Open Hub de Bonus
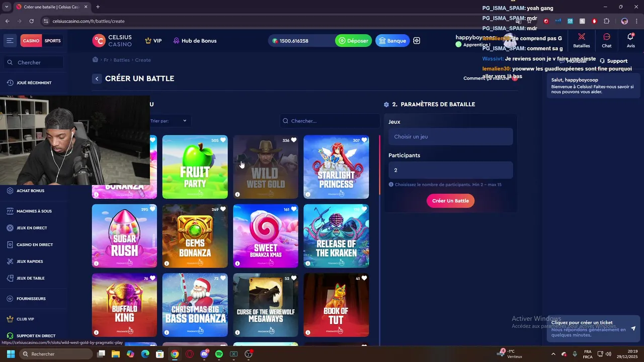 pyautogui.click(x=195, y=41)
